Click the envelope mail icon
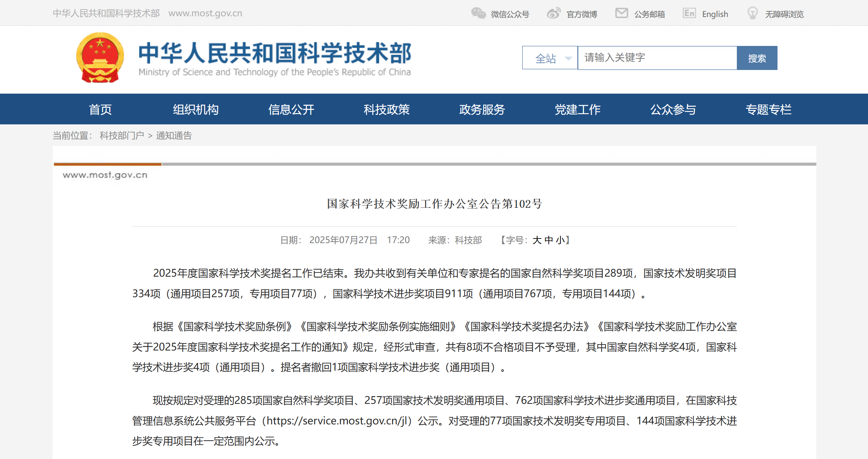This screenshot has height=459, width=868. click(621, 13)
